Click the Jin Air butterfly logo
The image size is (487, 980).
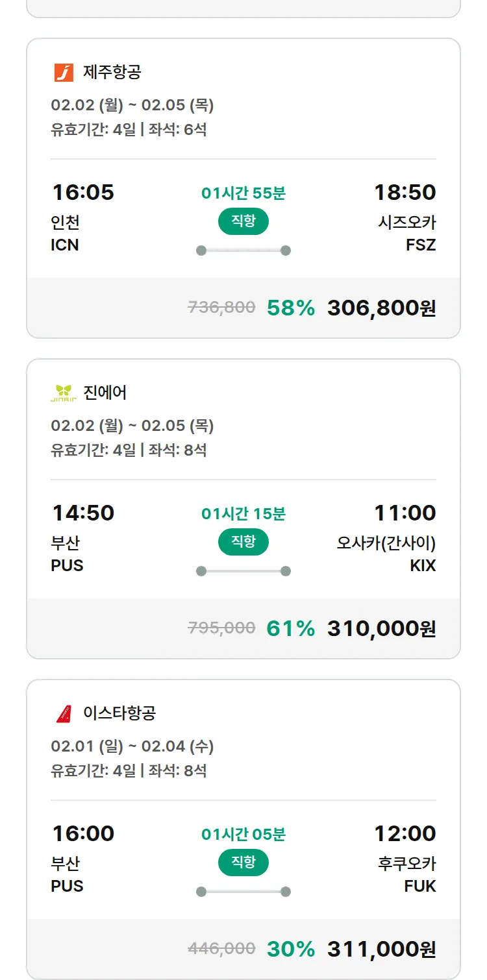pos(64,393)
